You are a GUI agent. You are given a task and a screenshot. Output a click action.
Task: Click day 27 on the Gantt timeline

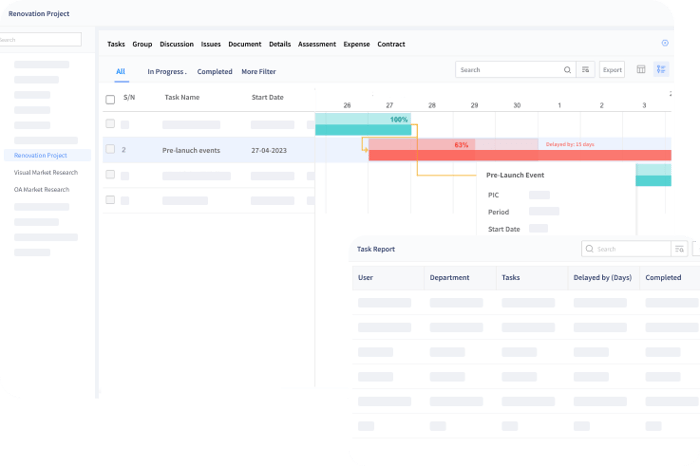[389, 105]
